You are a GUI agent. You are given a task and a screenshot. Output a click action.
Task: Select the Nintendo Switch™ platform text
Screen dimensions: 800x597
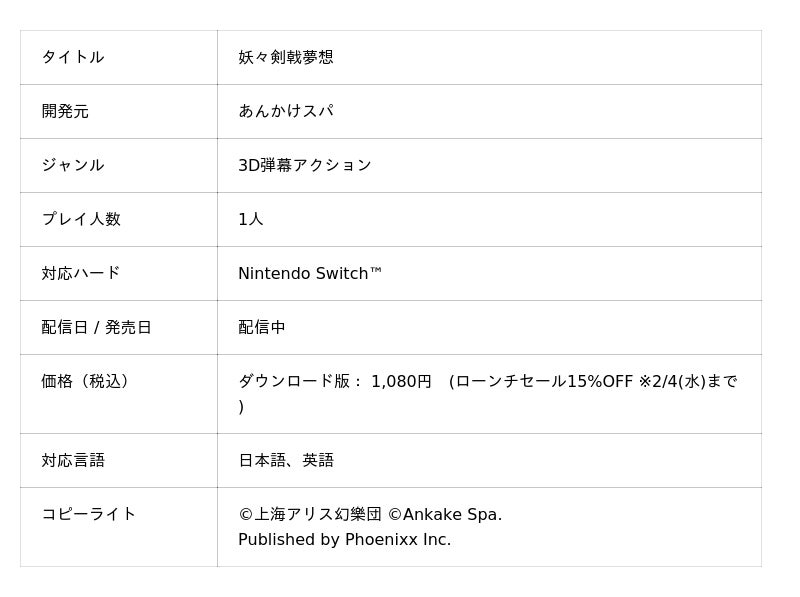310,273
